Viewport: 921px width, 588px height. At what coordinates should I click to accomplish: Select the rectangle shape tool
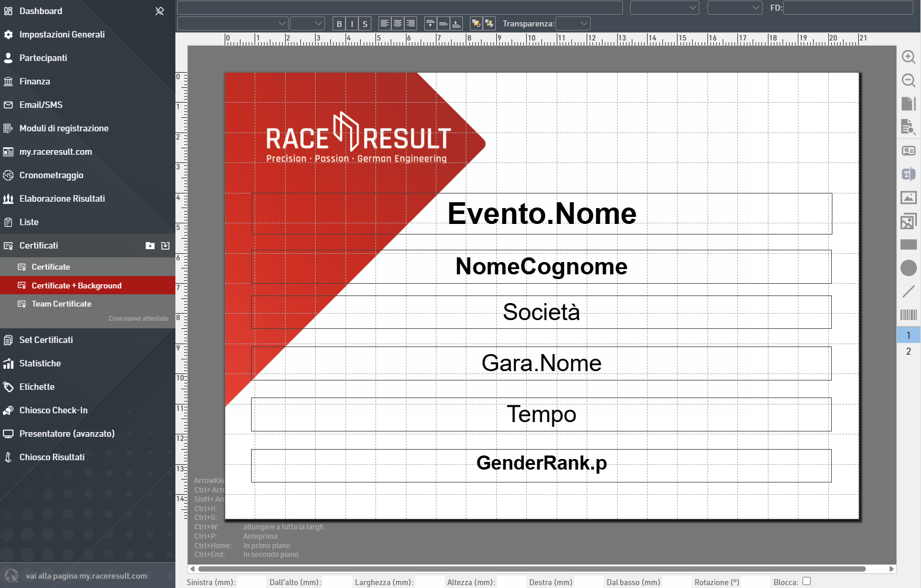[x=908, y=244]
